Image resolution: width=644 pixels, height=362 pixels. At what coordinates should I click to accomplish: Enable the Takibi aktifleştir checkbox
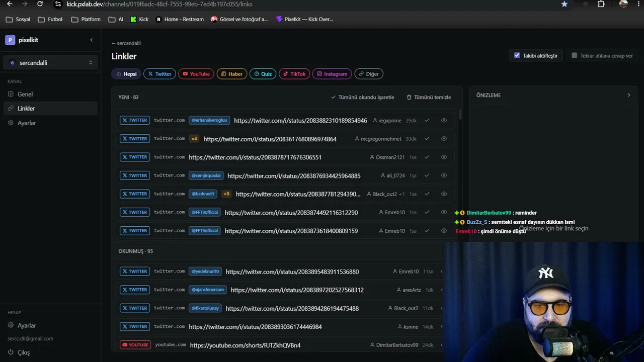pyautogui.click(x=517, y=55)
